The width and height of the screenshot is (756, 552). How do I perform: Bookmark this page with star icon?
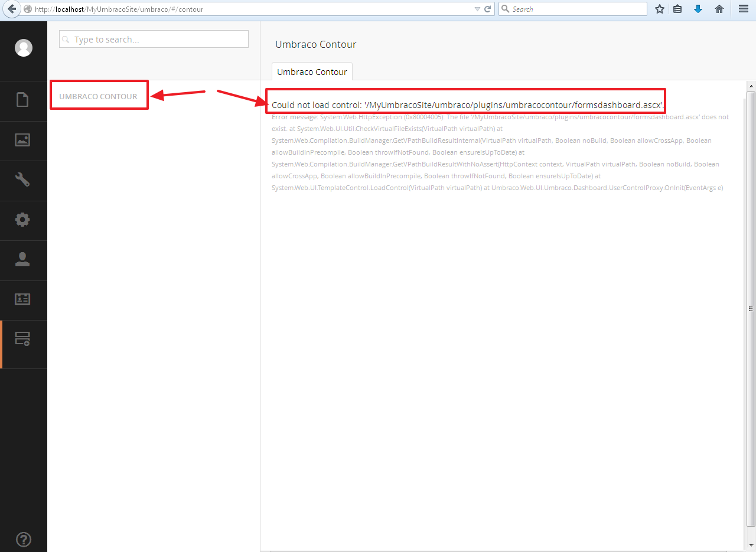pos(660,9)
